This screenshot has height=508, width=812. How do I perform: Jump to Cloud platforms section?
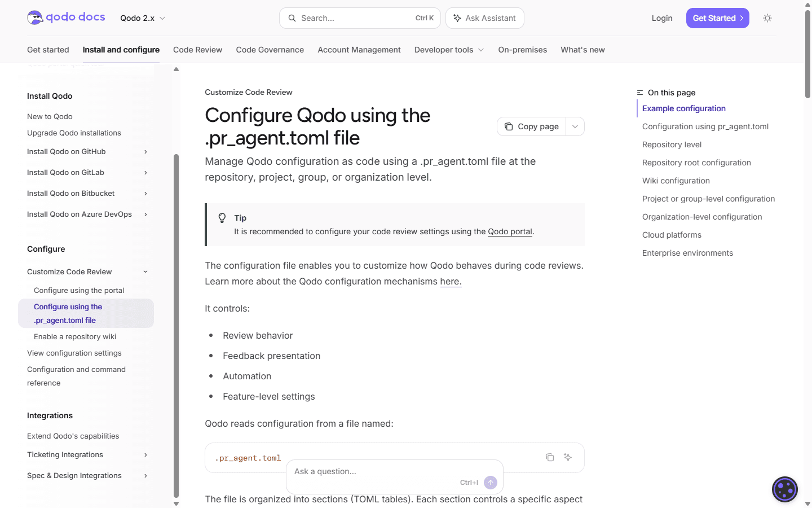pyautogui.click(x=672, y=235)
